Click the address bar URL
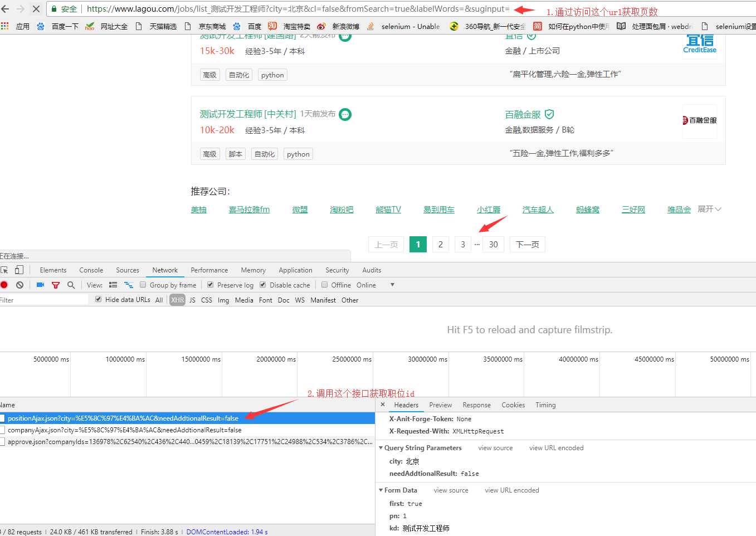This screenshot has height=536, width=756. (298, 9)
